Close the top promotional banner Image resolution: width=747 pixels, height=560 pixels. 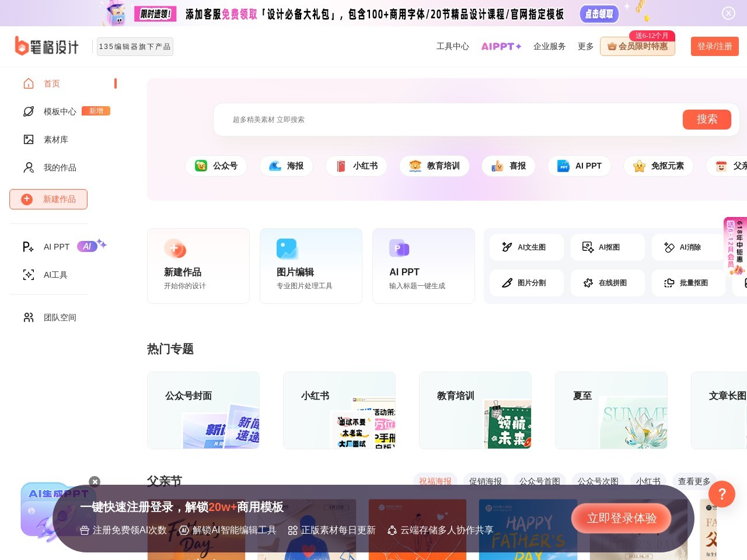click(728, 13)
